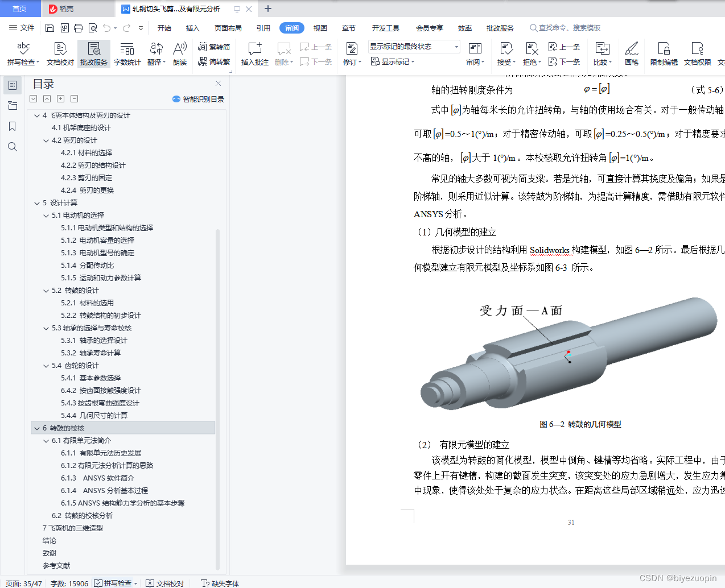Open 文档权限 document permissions

click(x=698, y=54)
